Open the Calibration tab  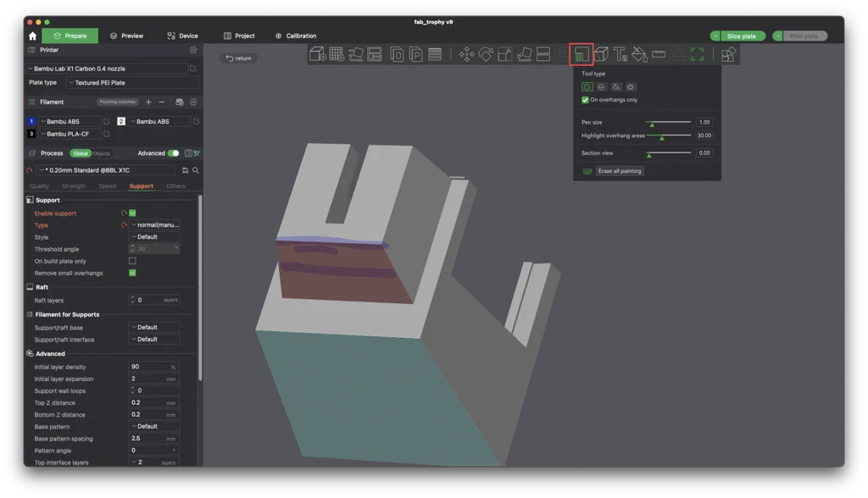[296, 36]
